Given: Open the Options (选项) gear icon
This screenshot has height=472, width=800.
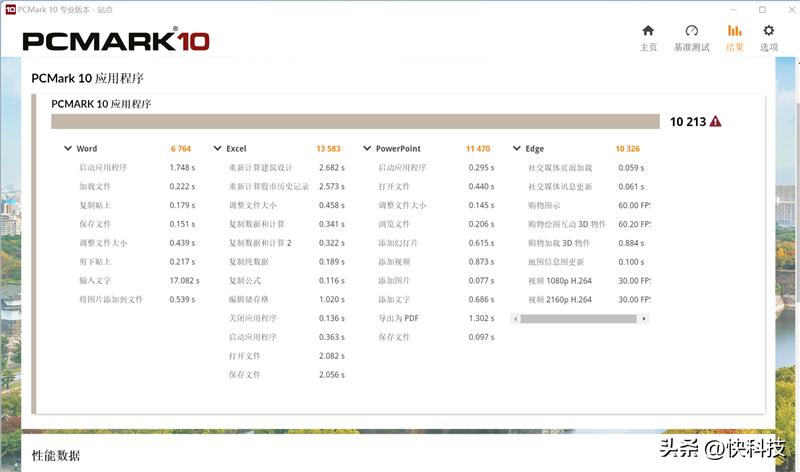Looking at the screenshot, I should [x=768, y=31].
